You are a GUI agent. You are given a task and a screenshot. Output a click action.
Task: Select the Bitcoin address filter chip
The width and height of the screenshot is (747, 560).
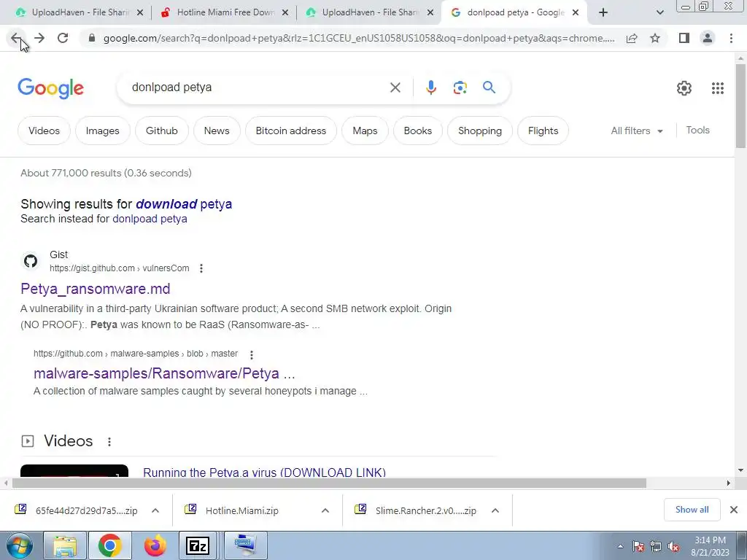click(291, 131)
